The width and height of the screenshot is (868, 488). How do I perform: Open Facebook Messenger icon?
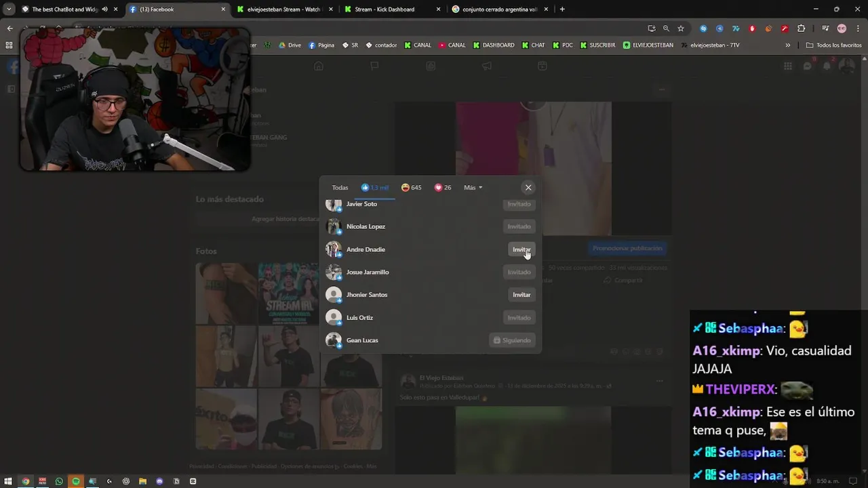click(x=807, y=66)
